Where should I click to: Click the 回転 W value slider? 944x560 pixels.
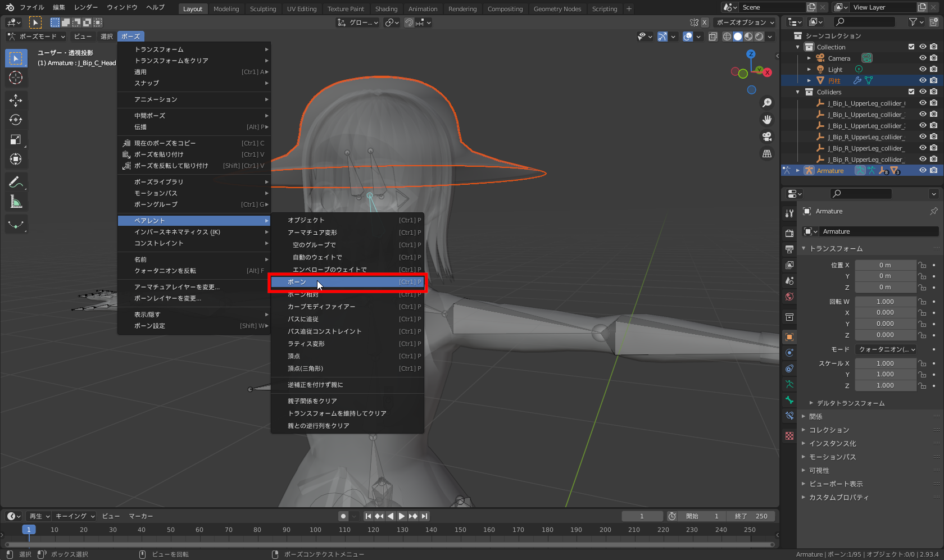[886, 301]
